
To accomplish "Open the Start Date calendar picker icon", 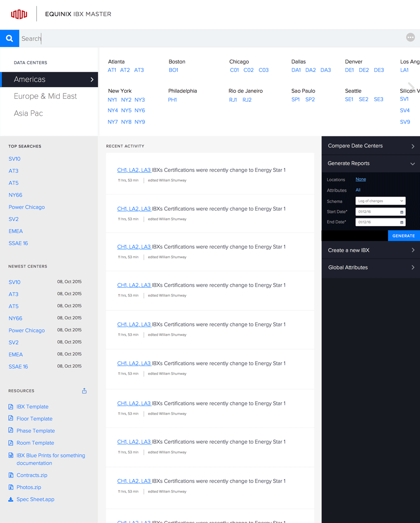I will pyautogui.click(x=403, y=211).
